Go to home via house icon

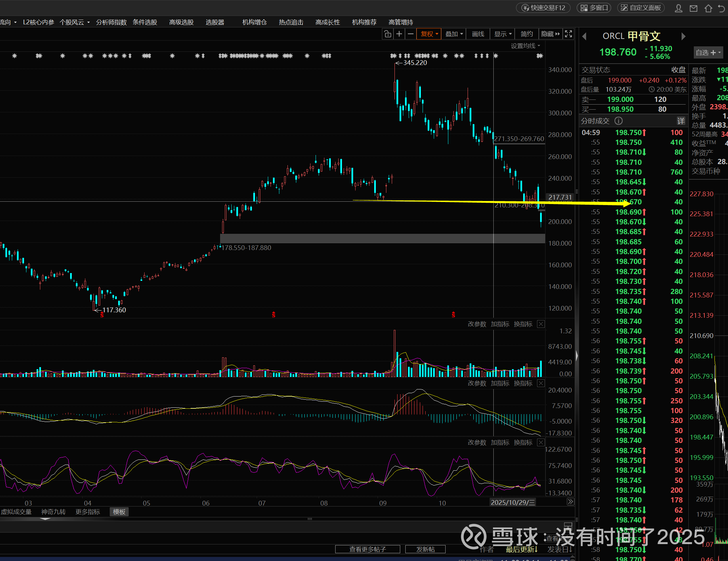coord(708,8)
